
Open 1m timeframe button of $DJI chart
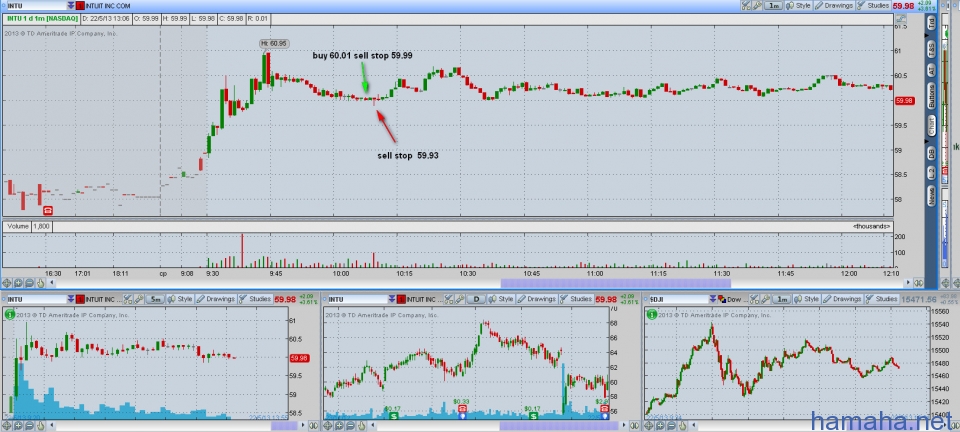coord(782,299)
